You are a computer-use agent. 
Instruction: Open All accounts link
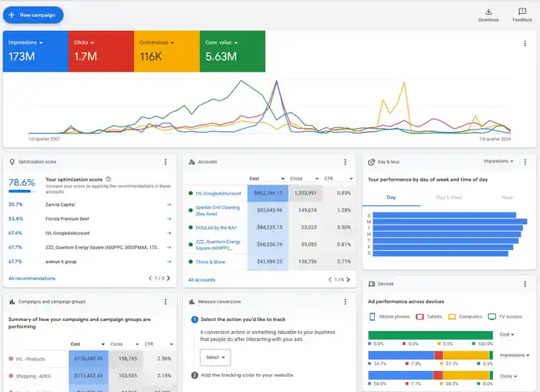pos(201,279)
